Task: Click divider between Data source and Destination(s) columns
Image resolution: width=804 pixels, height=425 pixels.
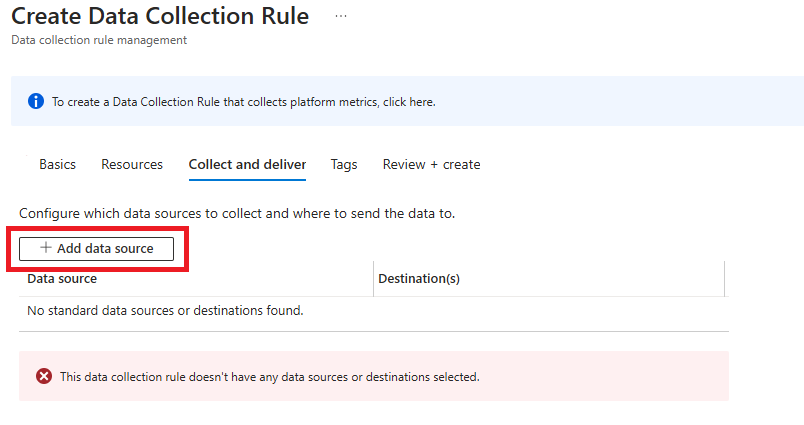Action: pos(373,279)
